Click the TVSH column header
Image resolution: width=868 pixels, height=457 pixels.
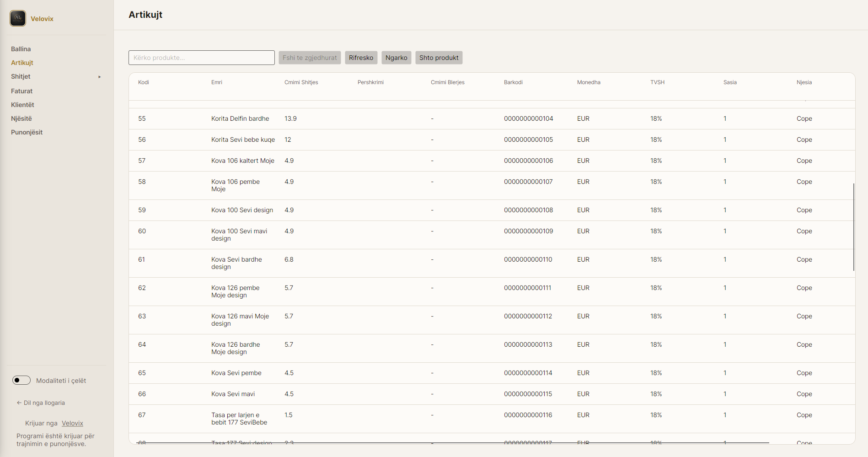[657, 82]
